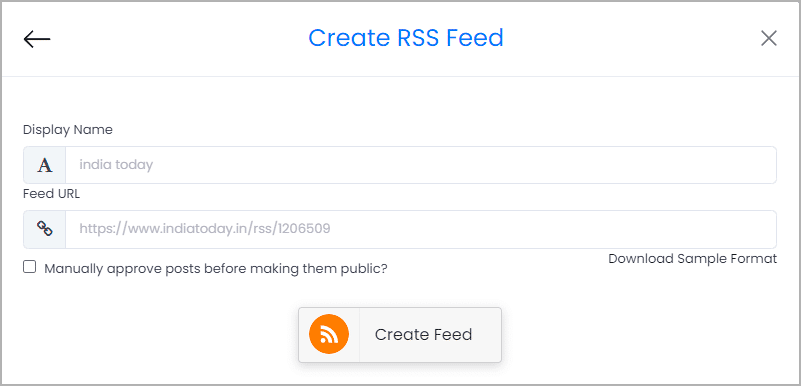
Task: Click the orange RSS icon
Action: click(x=329, y=335)
